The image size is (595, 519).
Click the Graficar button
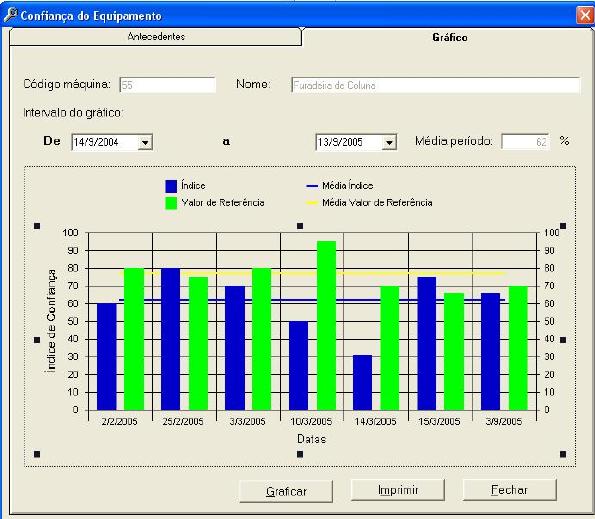(286, 491)
